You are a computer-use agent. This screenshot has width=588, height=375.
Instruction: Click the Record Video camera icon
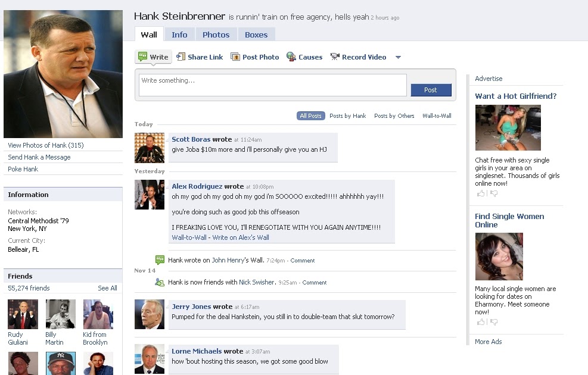[x=335, y=57]
